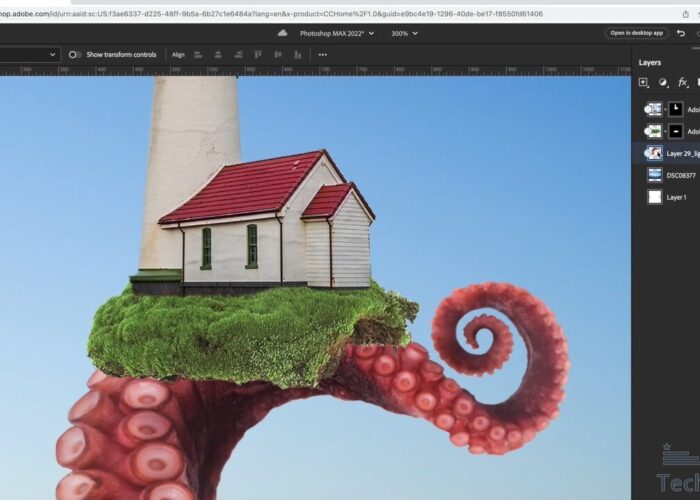Click align horizontal centers icon
This screenshot has width=700, height=500.
pyautogui.click(x=218, y=54)
